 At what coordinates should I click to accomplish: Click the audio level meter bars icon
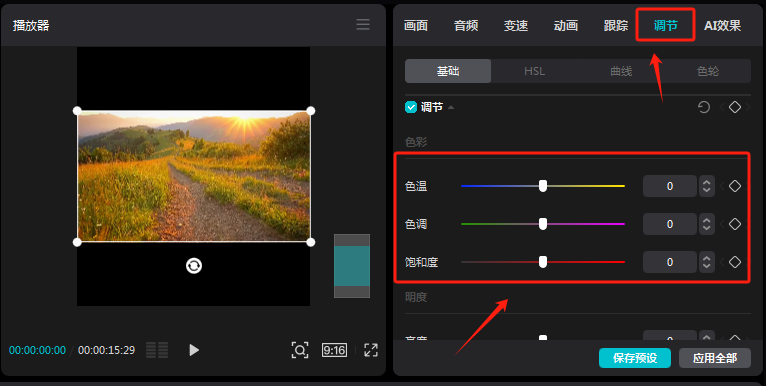click(x=157, y=350)
